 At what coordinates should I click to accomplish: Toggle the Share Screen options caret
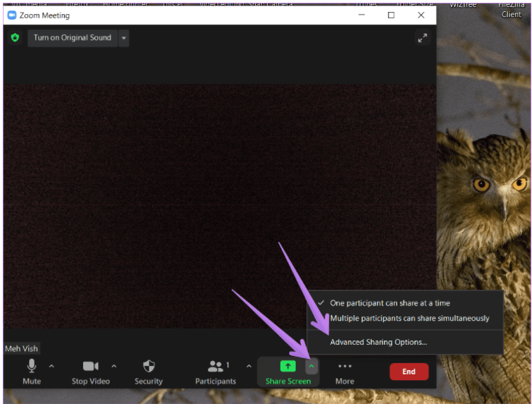click(x=311, y=367)
